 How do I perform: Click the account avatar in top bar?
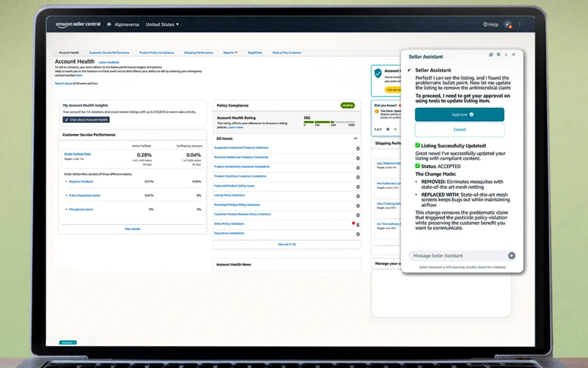pyautogui.click(x=508, y=24)
